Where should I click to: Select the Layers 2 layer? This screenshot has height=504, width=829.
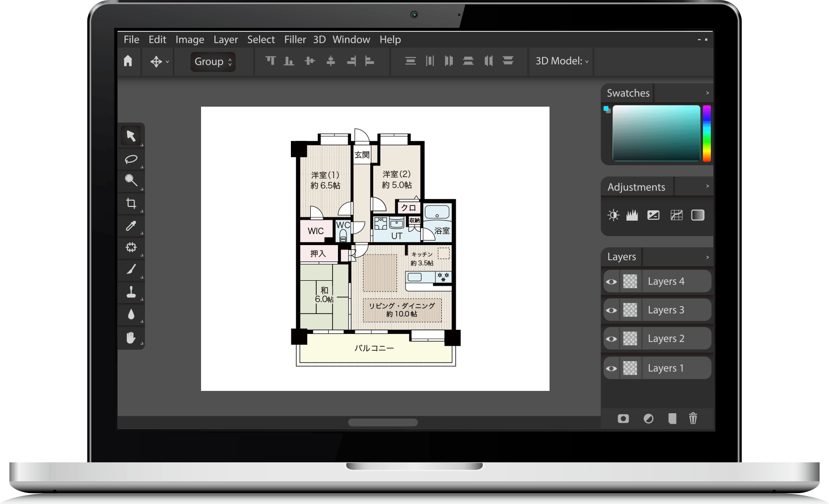(666, 339)
